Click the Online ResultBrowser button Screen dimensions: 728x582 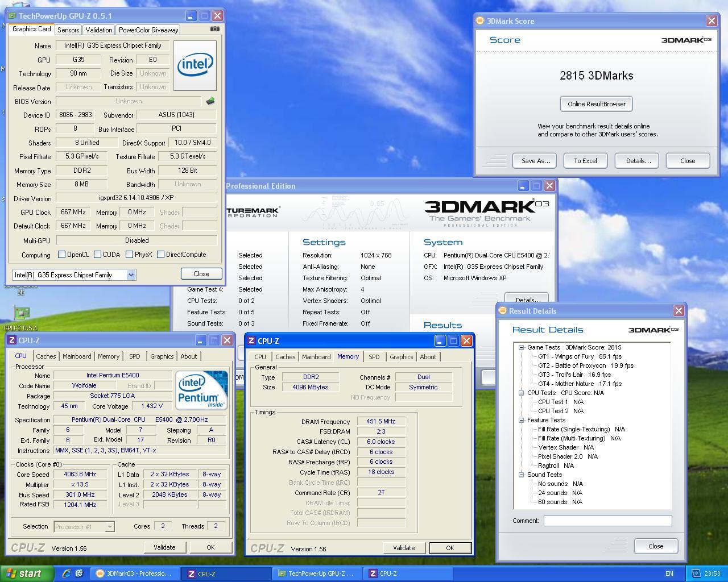[596, 104]
